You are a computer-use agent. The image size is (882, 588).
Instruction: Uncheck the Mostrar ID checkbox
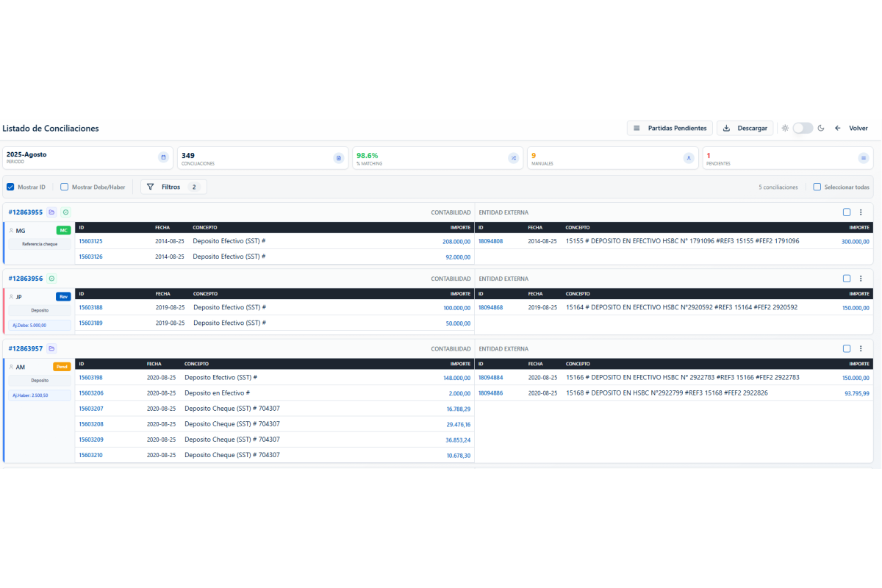[x=10, y=187]
